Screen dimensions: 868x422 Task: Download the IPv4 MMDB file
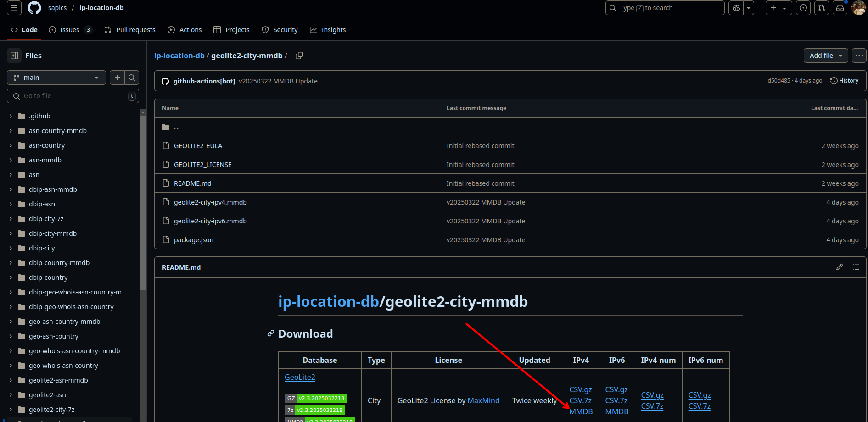click(581, 411)
